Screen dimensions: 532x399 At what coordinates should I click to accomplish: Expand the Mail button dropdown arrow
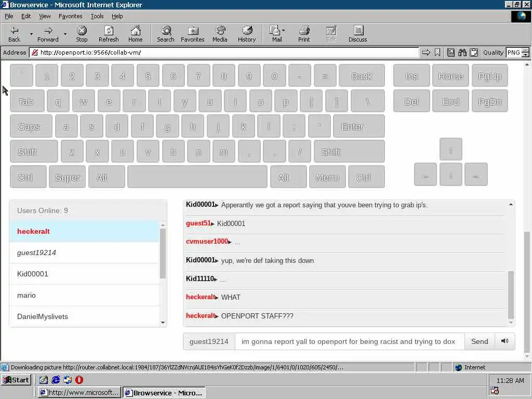click(284, 31)
